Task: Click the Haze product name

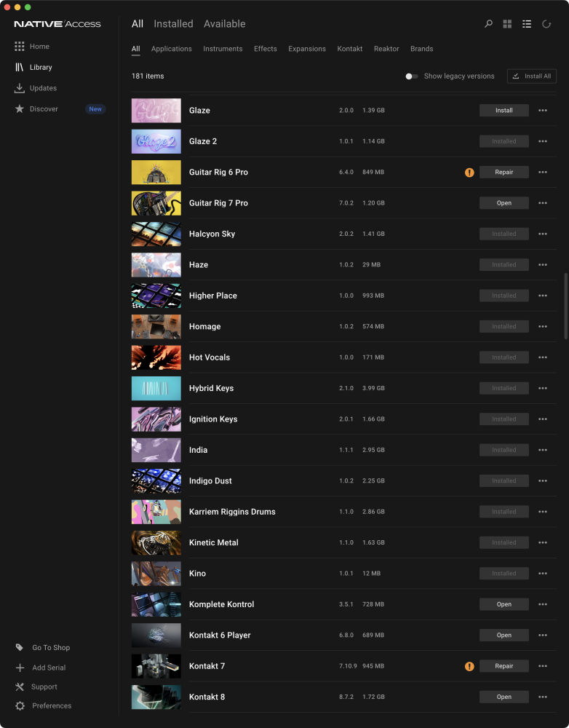Action: [199, 265]
